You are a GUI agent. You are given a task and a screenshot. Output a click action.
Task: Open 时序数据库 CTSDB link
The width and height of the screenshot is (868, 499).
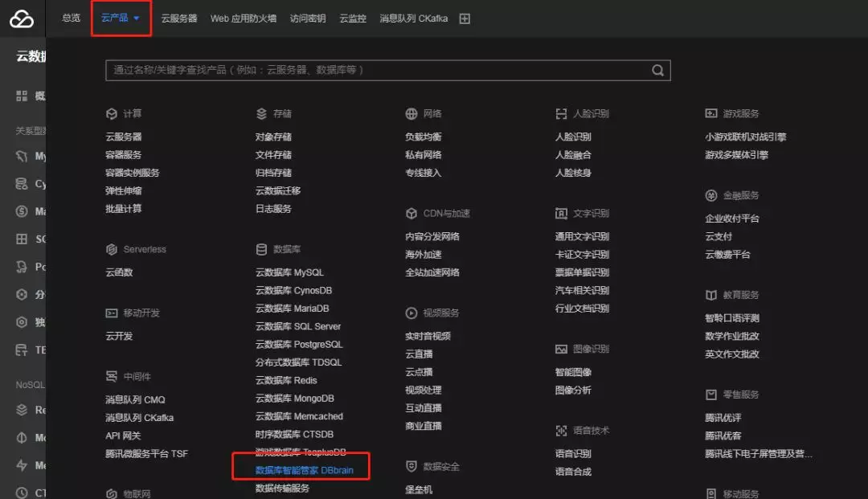[294, 434]
